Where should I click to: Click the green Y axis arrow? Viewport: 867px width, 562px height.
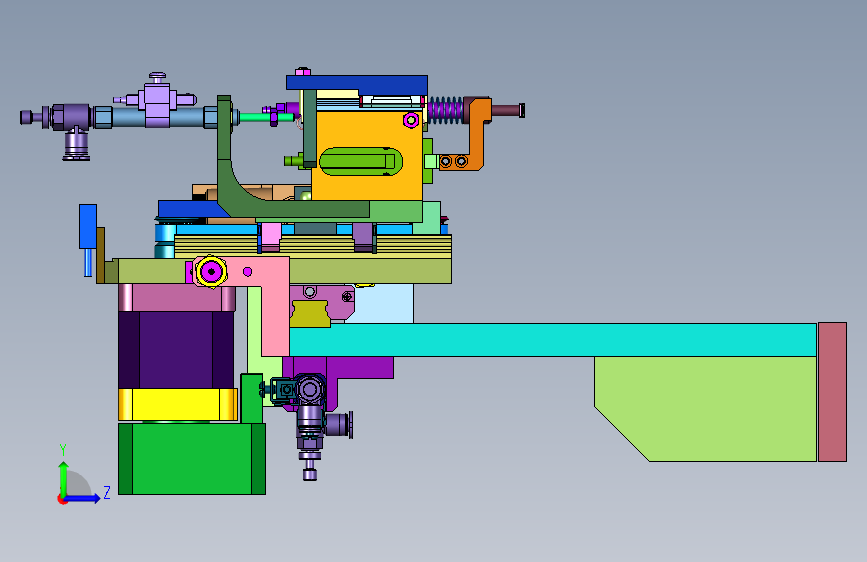point(63,478)
